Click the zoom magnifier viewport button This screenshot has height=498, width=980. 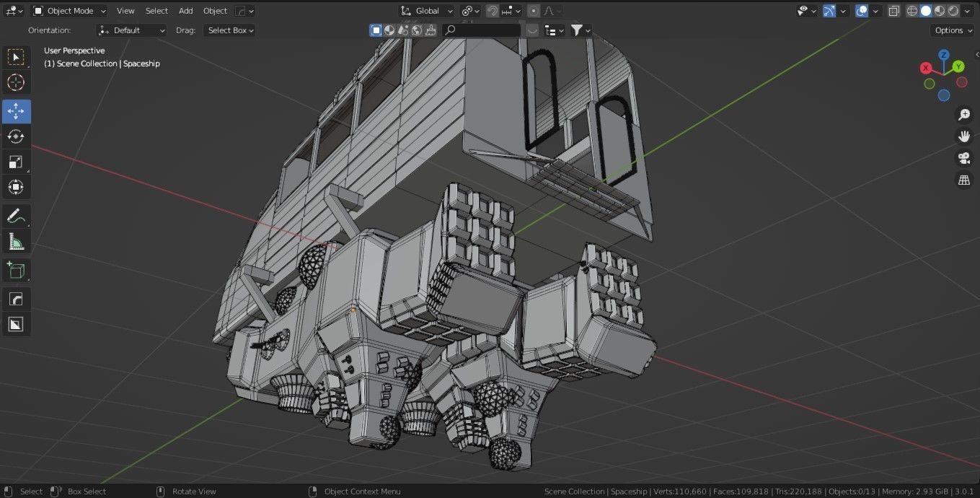pos(963,115)
